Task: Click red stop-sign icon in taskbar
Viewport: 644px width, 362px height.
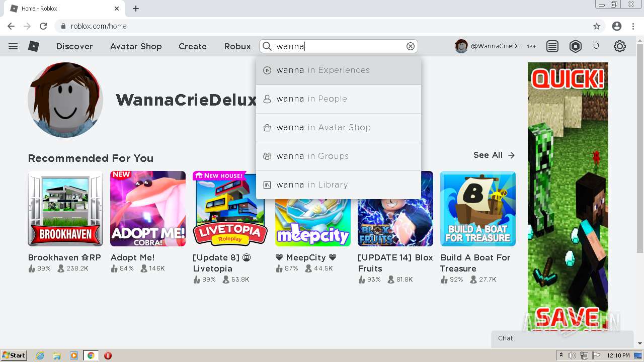Action: pos(108,355)
